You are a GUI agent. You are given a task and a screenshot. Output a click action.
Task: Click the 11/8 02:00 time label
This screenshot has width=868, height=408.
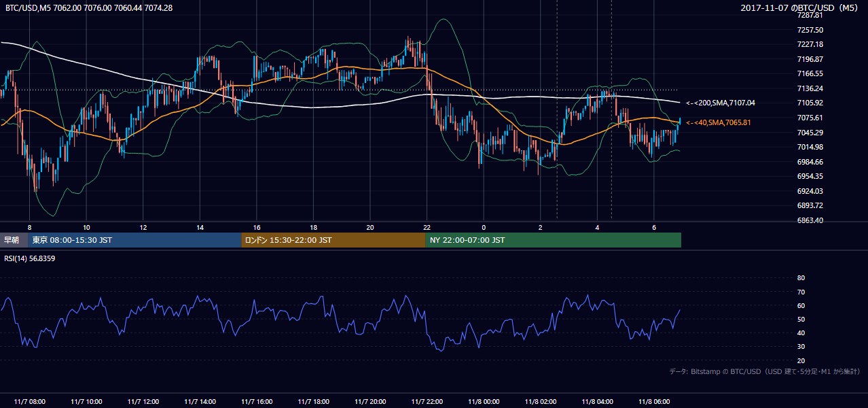[x=540, y=402]
